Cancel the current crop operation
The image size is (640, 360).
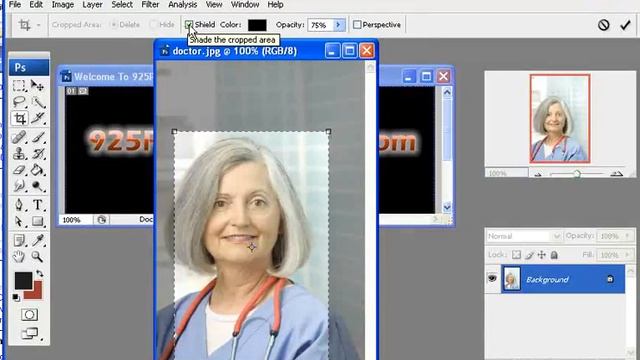tap(604, 25)
